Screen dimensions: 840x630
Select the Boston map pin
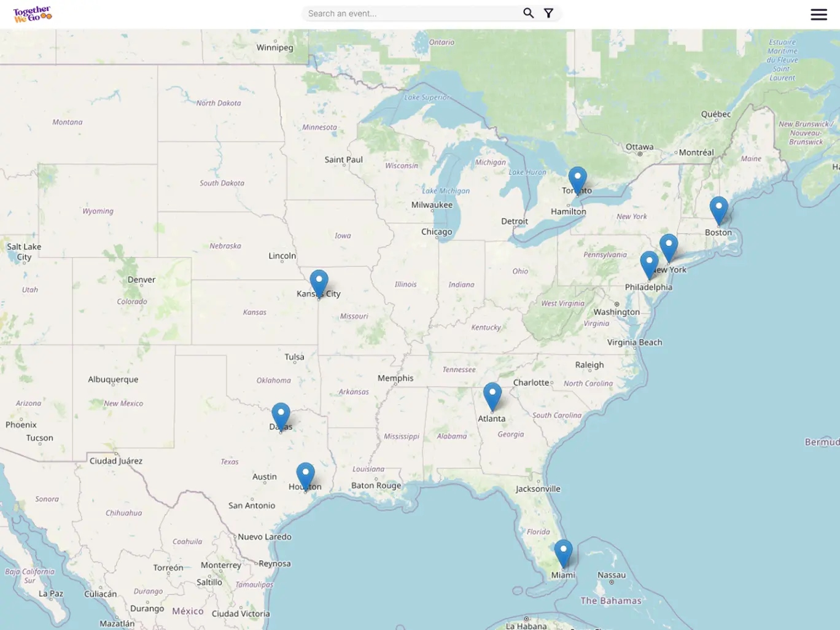tap(718, 209)
